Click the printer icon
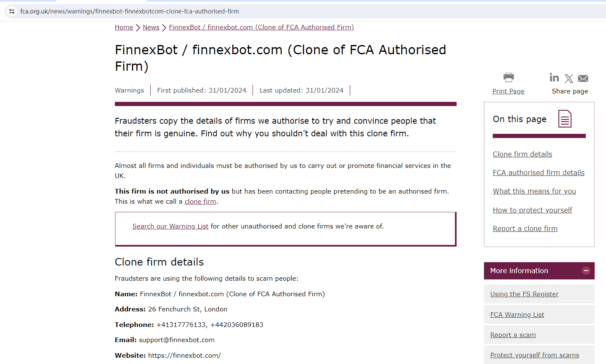 [x=508, y=77]
